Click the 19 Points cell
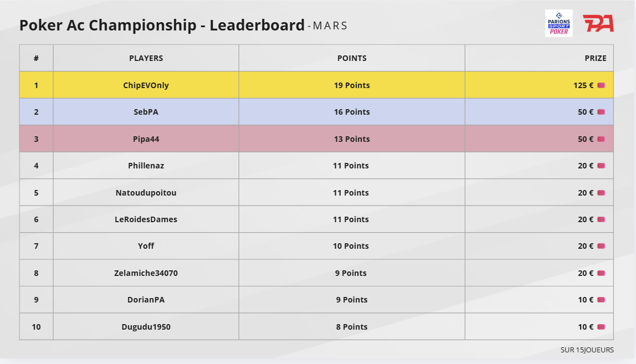This screenshot has height=364, width=636. pyautogui.click(x=352, y=85)
